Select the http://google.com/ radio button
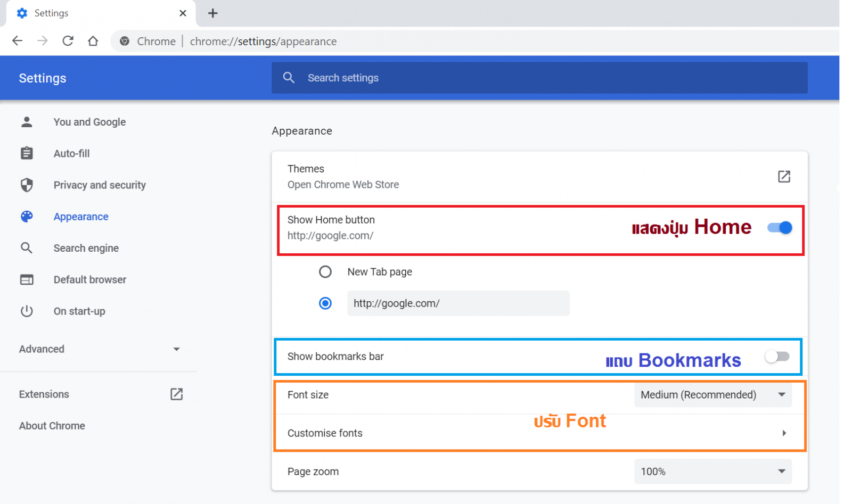Screen dimensions: 852x504 [325, 303]
